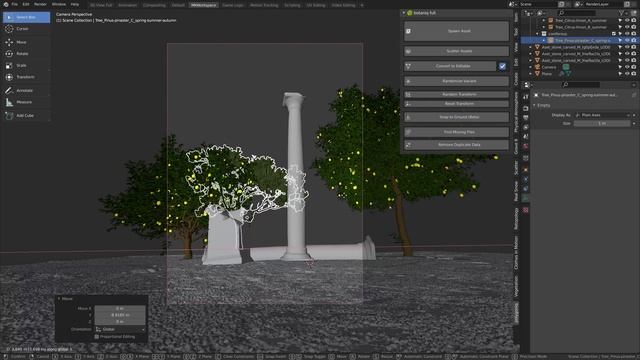This screenshot has width=640, height=360.
Task: Add a new workspace with plus icon
Action: coord(362,5)
